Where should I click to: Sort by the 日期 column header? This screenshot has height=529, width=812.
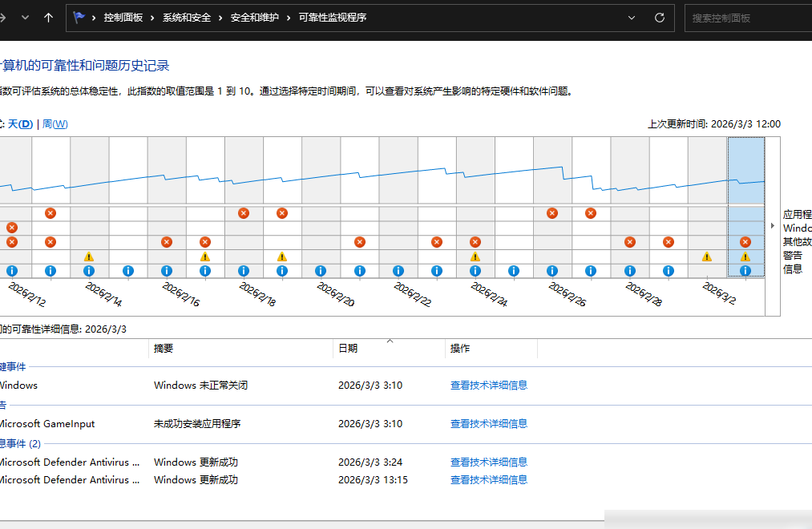click(x=389, y=349)
